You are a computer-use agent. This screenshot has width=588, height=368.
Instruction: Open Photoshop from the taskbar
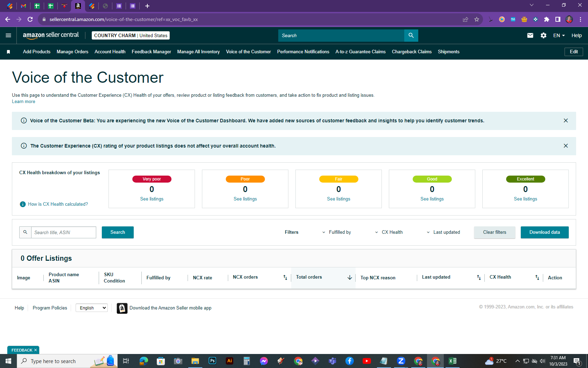212,361
